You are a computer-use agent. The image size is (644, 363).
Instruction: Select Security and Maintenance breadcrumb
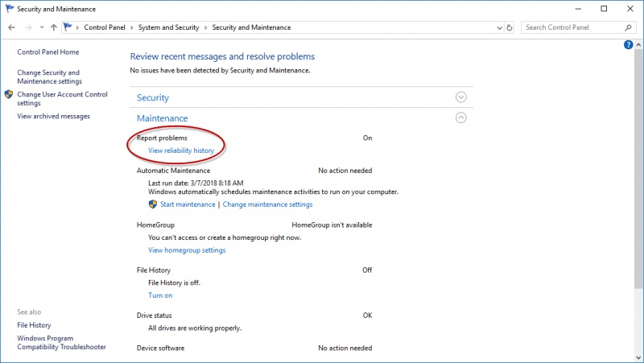(251, 27)
